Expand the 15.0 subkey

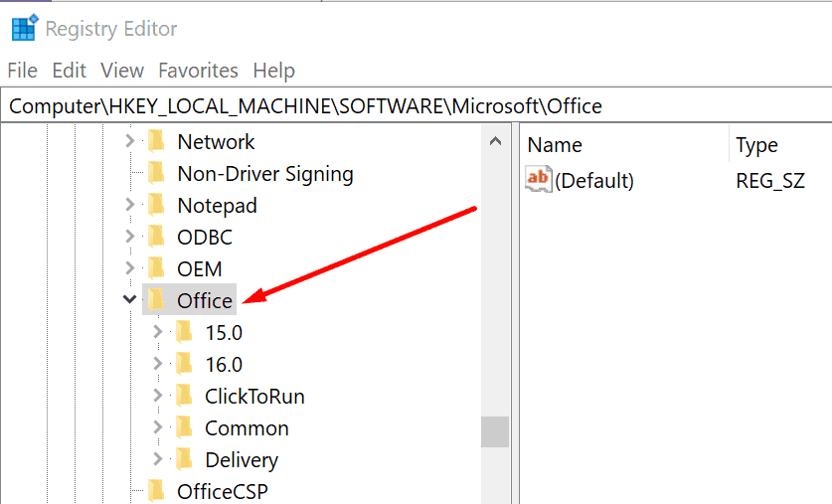(158, 332)
